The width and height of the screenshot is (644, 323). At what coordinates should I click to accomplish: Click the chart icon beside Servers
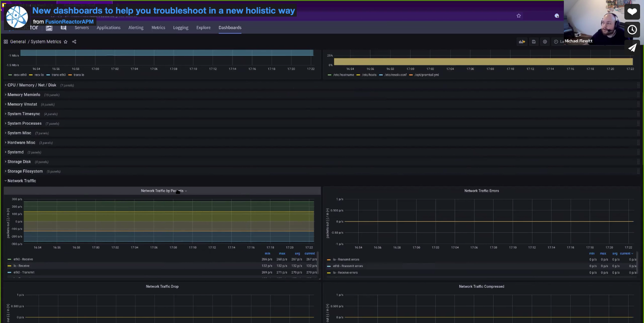point(49,27)
